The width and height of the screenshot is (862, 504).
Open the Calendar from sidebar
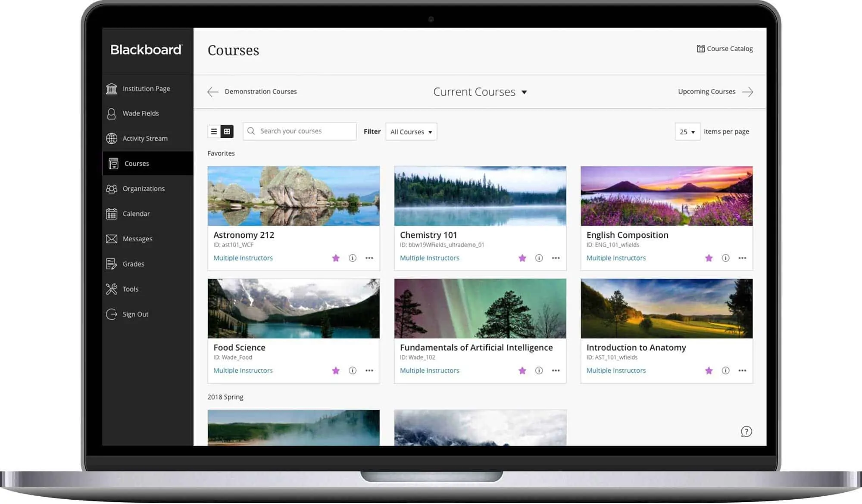(136, 214)
